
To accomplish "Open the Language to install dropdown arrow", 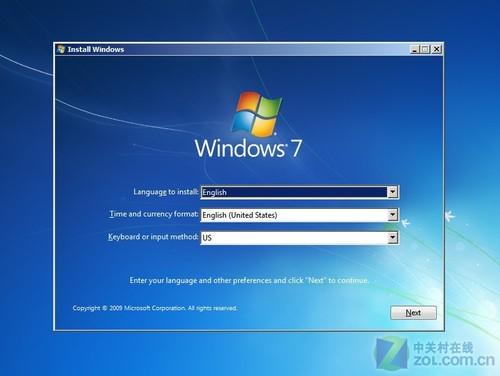I will pyautogui.click(x=393, y=192).
